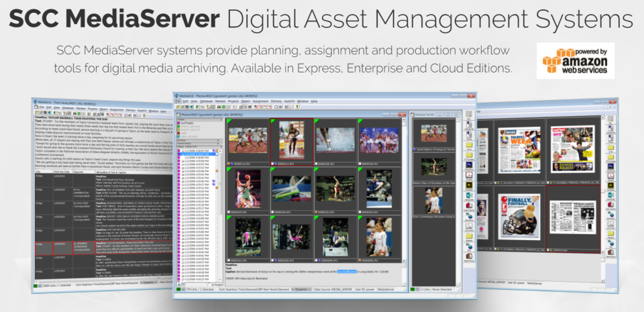Tick checkbox below the basketball players photo
This screenshot has height=312, width=644.
click(229, 212)
